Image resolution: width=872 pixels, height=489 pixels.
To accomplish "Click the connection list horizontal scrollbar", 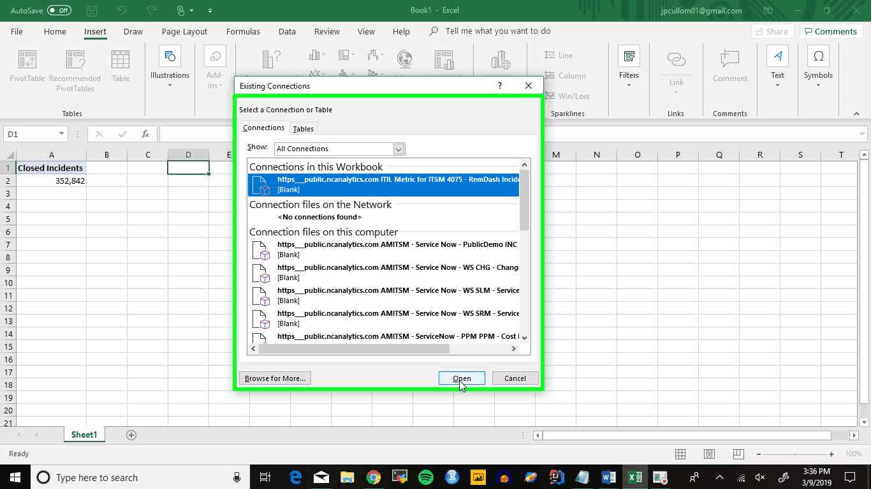I will pos(354,349).
